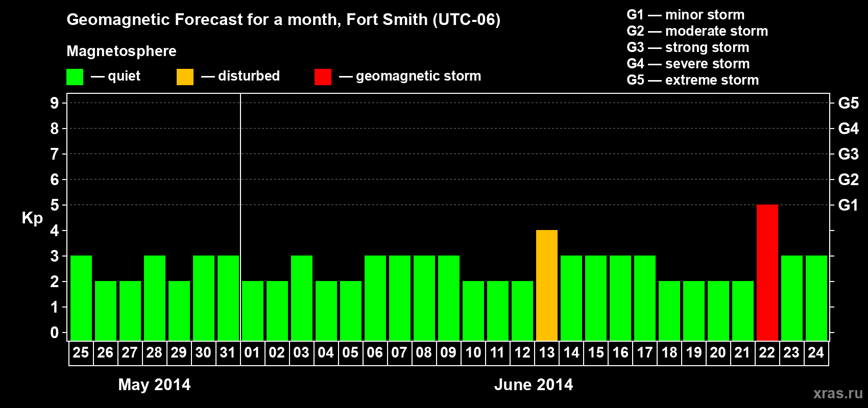Image resolution: width=868 pixels, height=408 pixels.
Task: Click the date label 15
Action: 595,352
